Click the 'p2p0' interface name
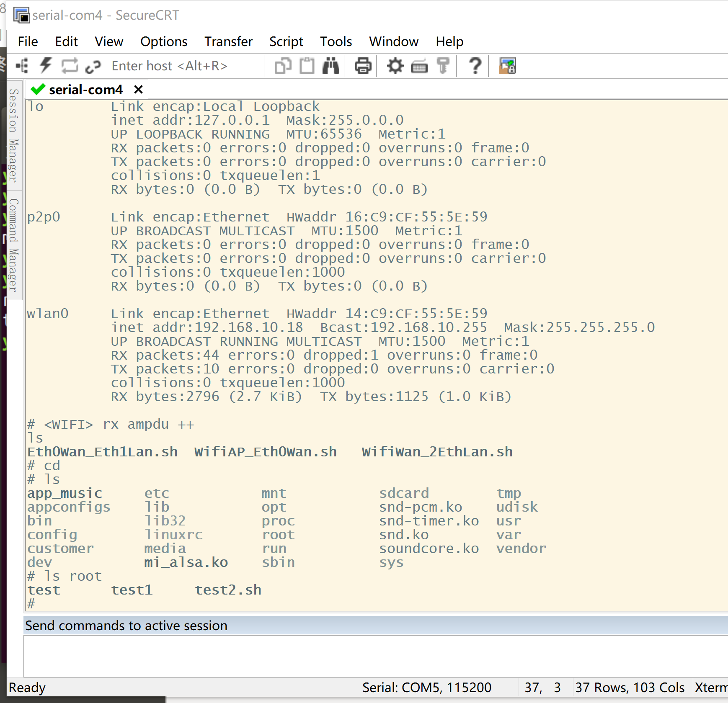The image size is (728, 703). pyautogui.click(x=44, y=217)
